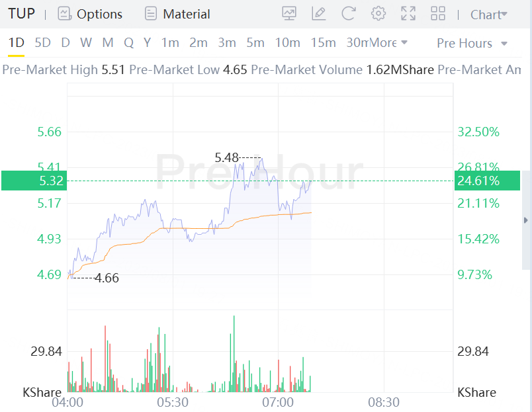Expand the Chart type dropdown
The width and height of the screenshot is (532, 412).
click(488, 15)
